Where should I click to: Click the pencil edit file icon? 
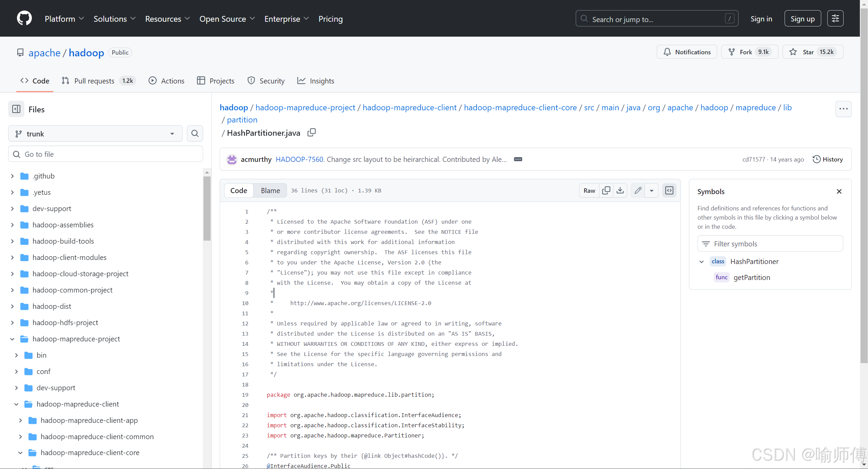point(638,190)
